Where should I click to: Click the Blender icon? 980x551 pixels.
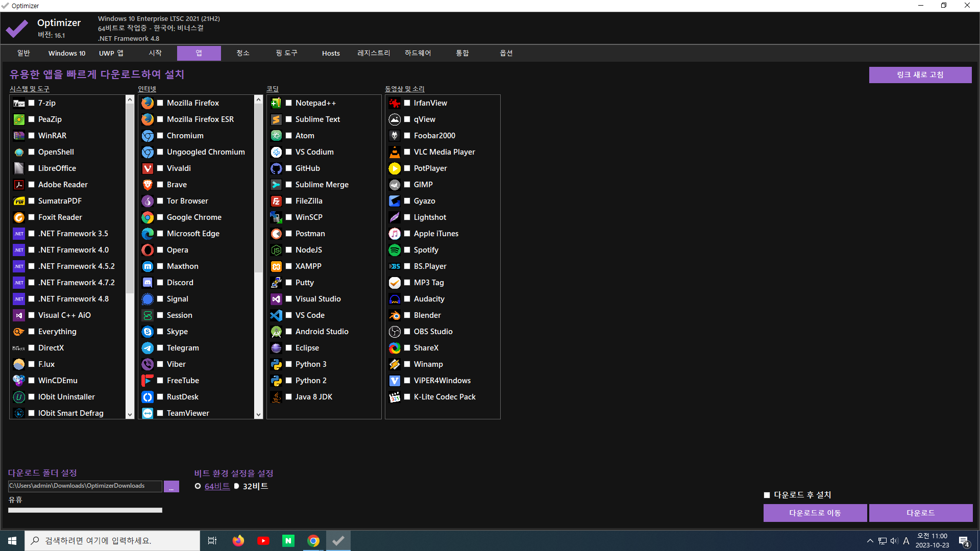point(395,315)
